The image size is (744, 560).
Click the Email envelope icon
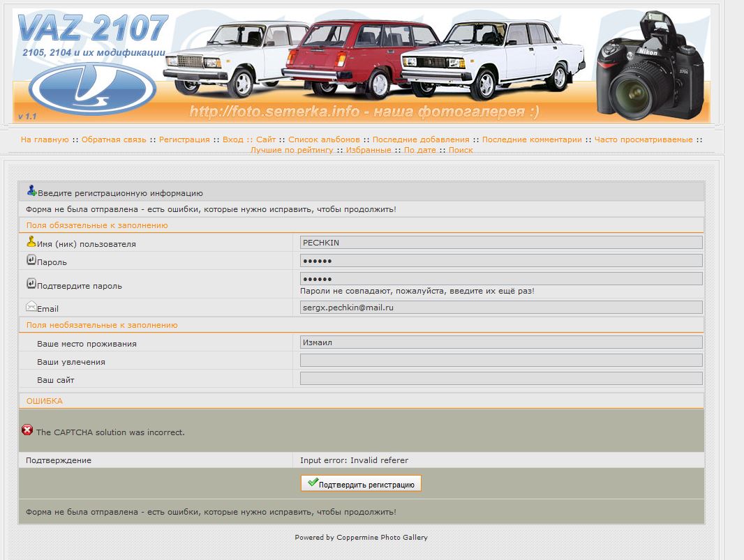(31, 306)
